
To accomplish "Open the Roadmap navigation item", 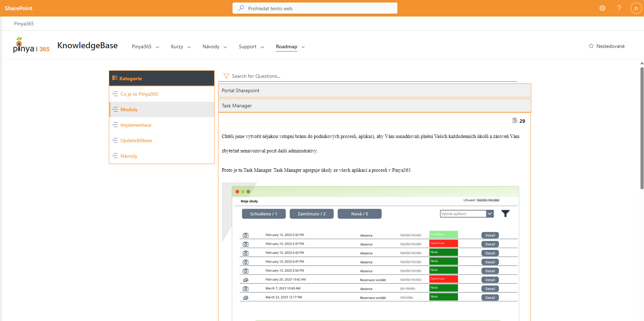I will pos(286,46).
